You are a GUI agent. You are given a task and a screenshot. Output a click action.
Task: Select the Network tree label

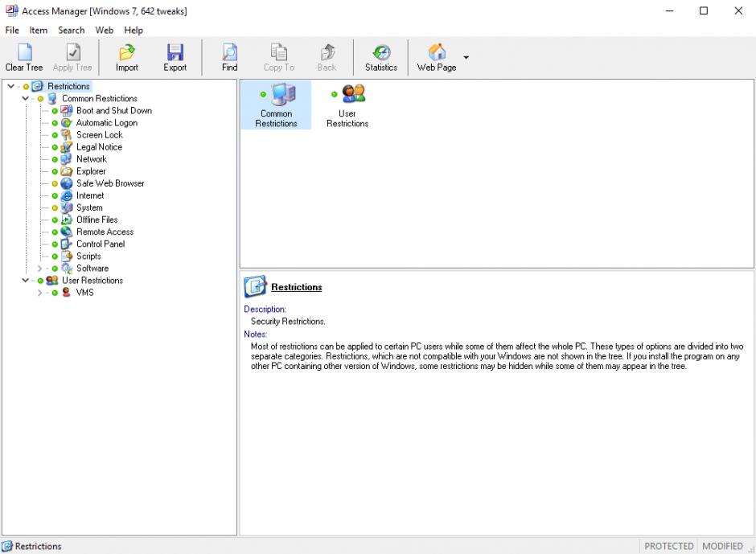tap(92, 159)
